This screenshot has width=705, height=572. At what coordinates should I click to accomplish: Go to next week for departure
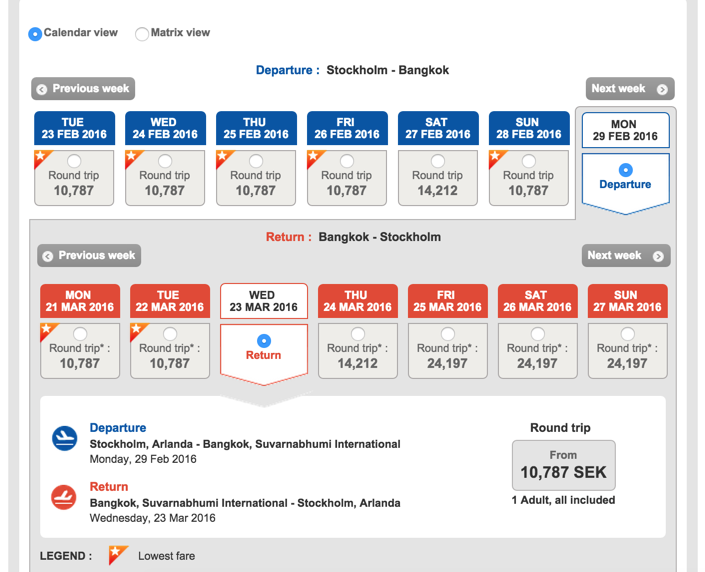(629, 89)
